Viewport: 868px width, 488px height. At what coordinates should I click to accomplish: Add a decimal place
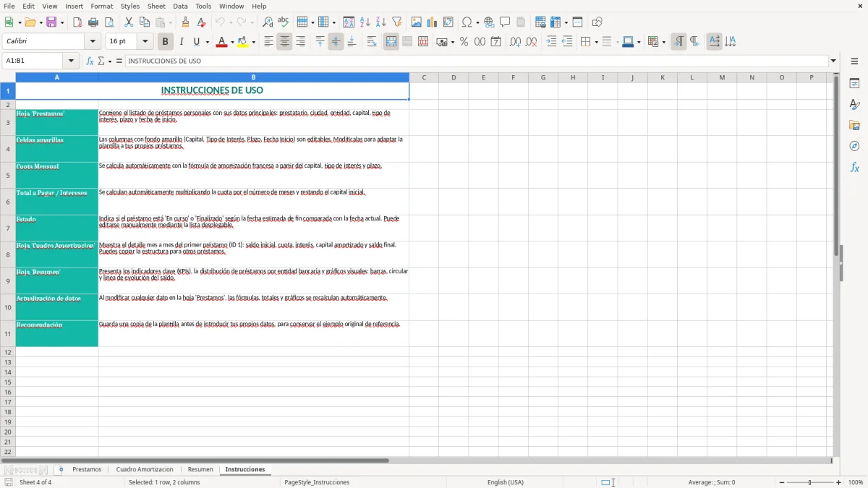click(x=515, y=42)
